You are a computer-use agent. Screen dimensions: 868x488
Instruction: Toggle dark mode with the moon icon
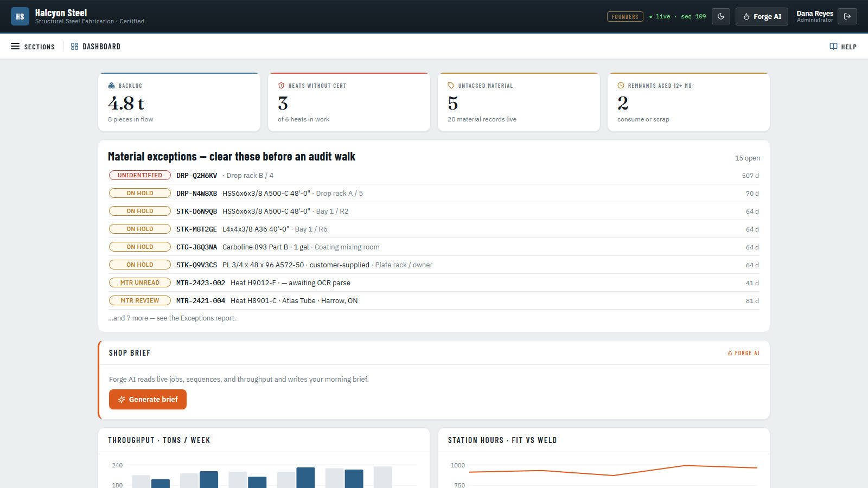[721, 16]
